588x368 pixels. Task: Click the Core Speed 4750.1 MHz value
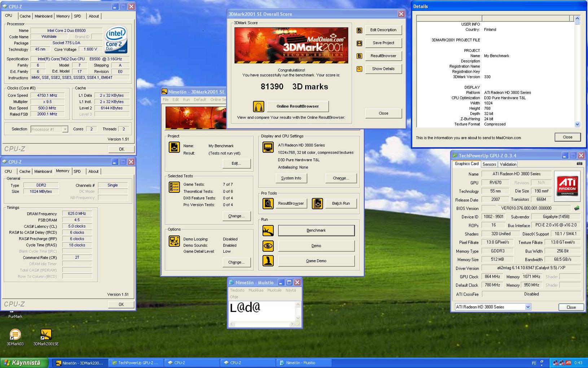47,95
